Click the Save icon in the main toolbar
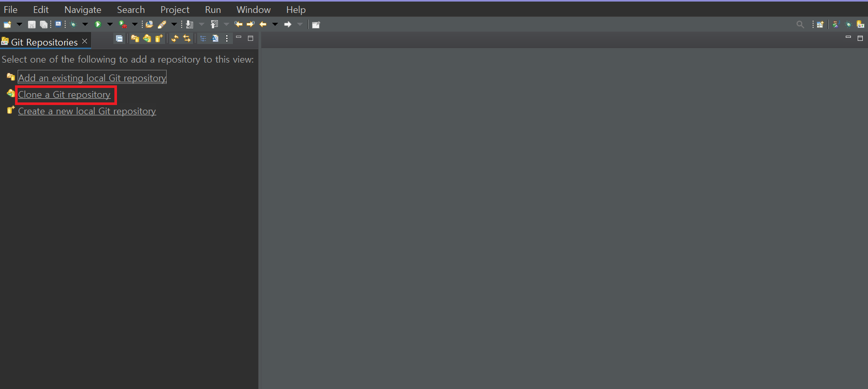 (32, 24)
